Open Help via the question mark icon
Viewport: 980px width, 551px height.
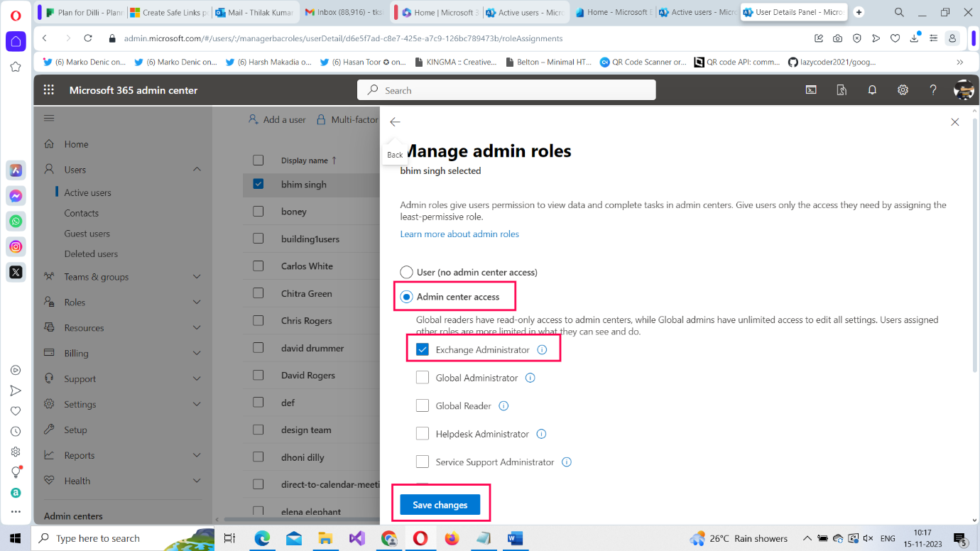coord(932,89)
